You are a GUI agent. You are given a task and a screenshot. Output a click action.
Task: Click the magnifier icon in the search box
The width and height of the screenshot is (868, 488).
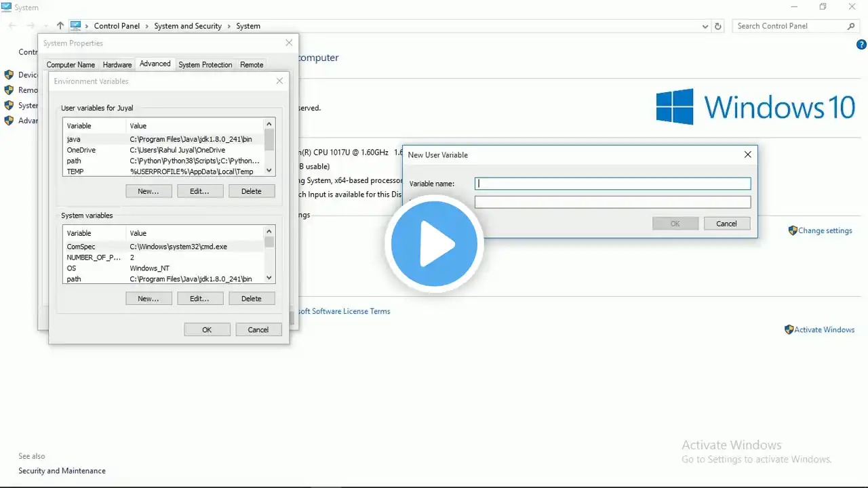point(851,26)
